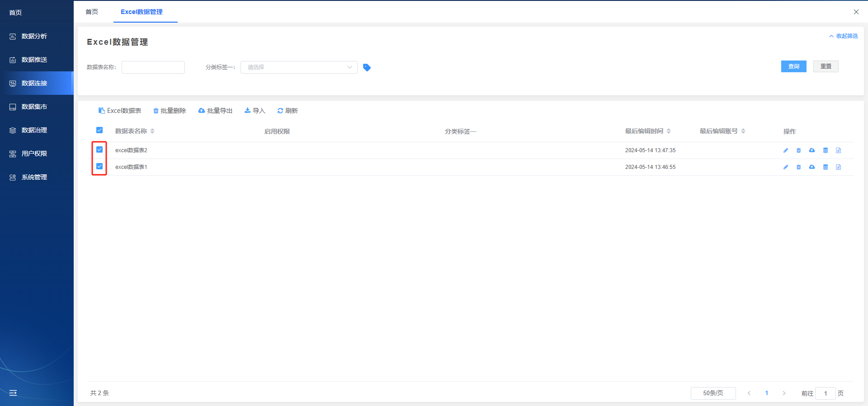This screenshot has height=406, width=868.
Task: Click the document icon for excel数据表2
Action: [839, 150]
